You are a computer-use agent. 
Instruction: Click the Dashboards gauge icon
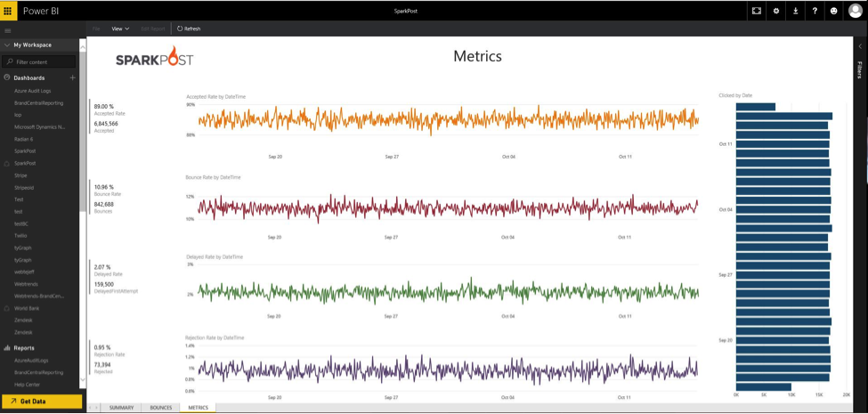(x=6, y=78)
